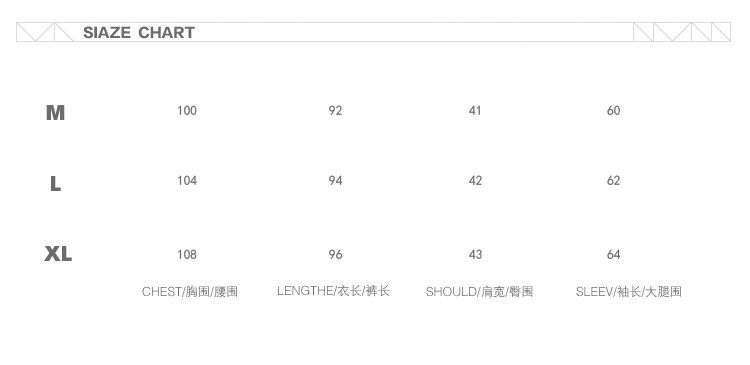Click the shoulder value 43 in XL row

[x=475, y=254]
